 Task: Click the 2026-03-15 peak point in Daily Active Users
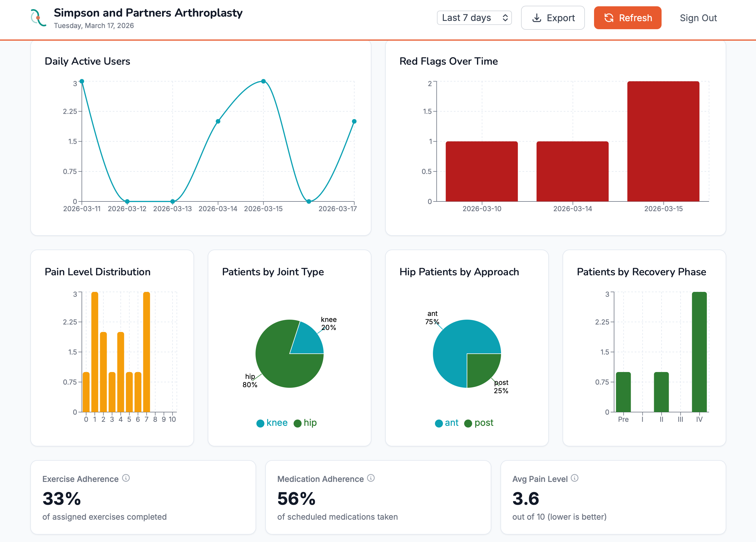(263, 81)
